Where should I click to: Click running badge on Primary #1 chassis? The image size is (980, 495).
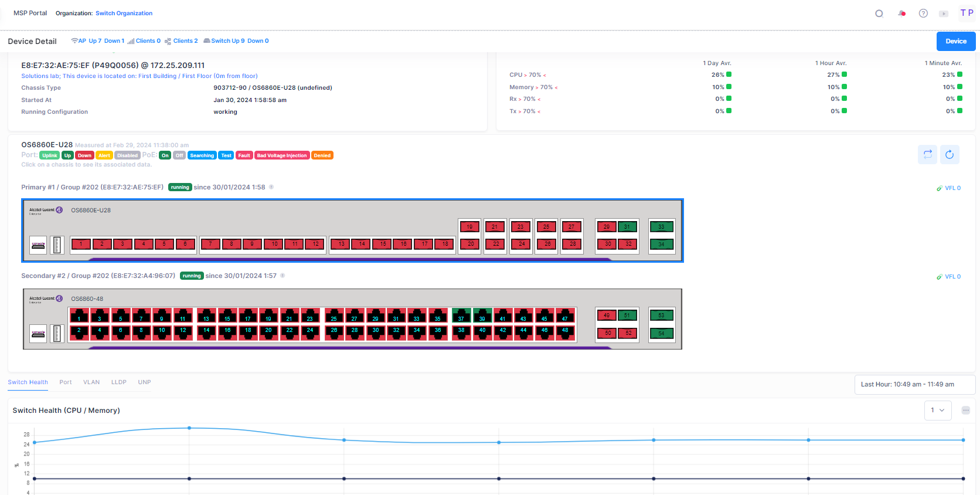point(180,187)
